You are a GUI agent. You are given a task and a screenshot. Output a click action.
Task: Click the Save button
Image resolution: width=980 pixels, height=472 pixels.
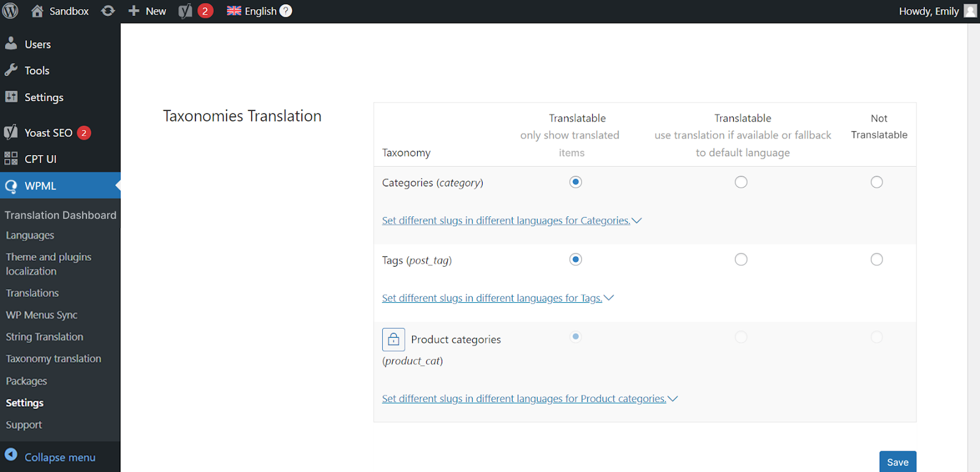[898, 462]
